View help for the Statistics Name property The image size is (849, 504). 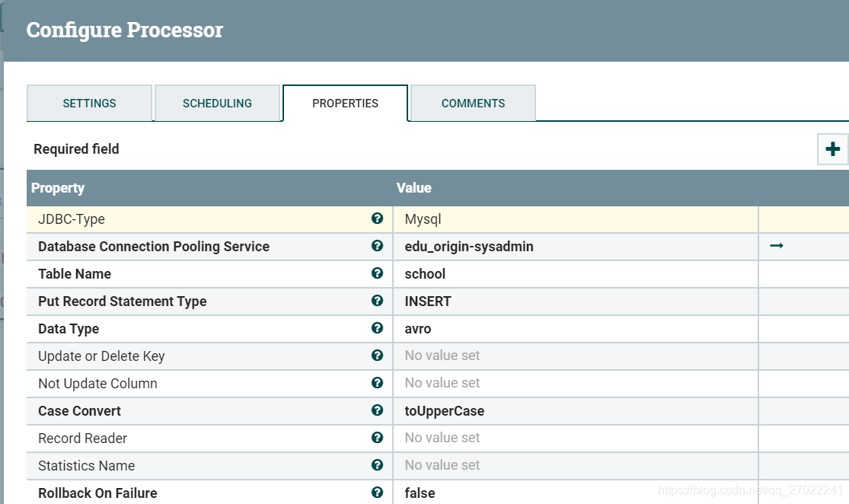(x=378, y=465)
